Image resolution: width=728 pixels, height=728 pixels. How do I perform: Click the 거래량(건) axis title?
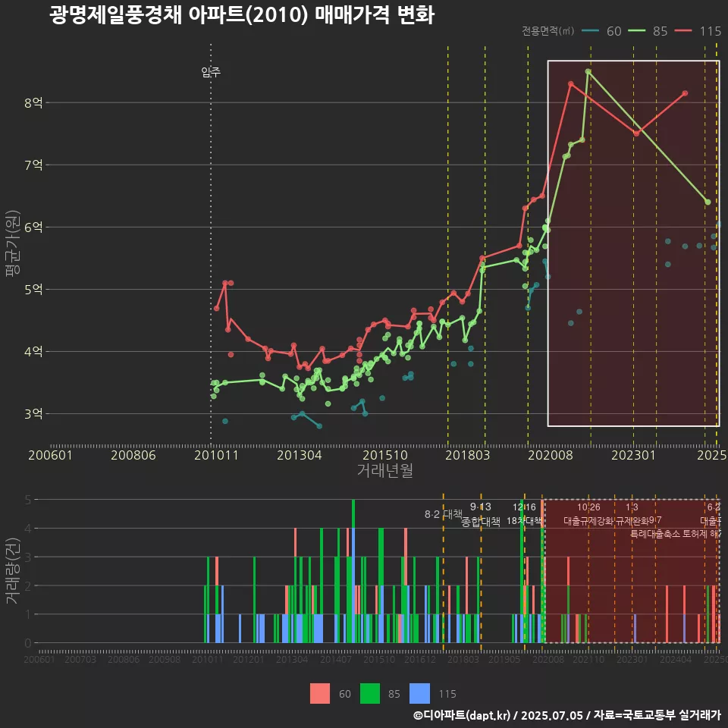[x=12, y=571]
